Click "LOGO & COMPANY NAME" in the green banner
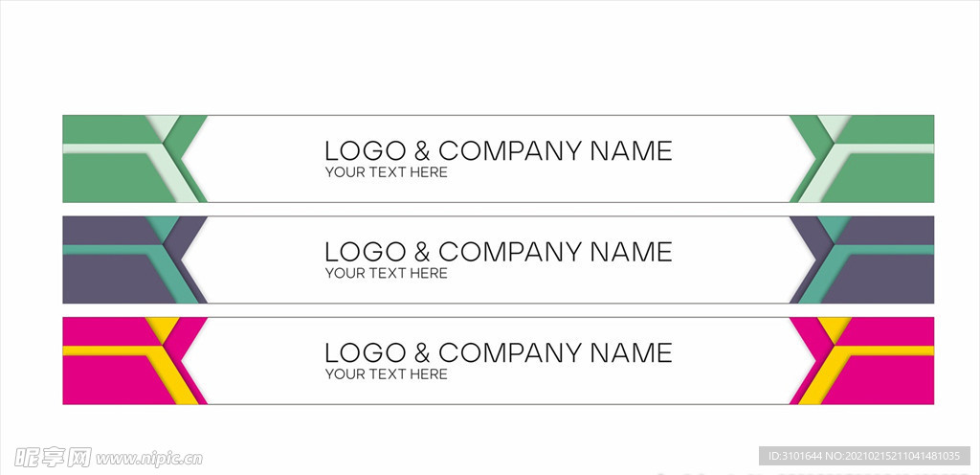The width and height of the screenshot is (980, 475). 498,150
